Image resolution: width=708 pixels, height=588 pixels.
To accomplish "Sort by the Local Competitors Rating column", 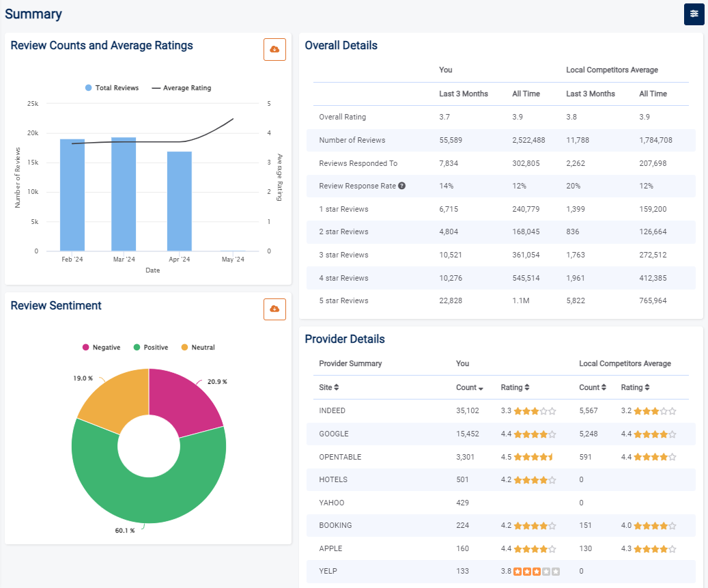I will pyautogui.click(x=646, y=387).
